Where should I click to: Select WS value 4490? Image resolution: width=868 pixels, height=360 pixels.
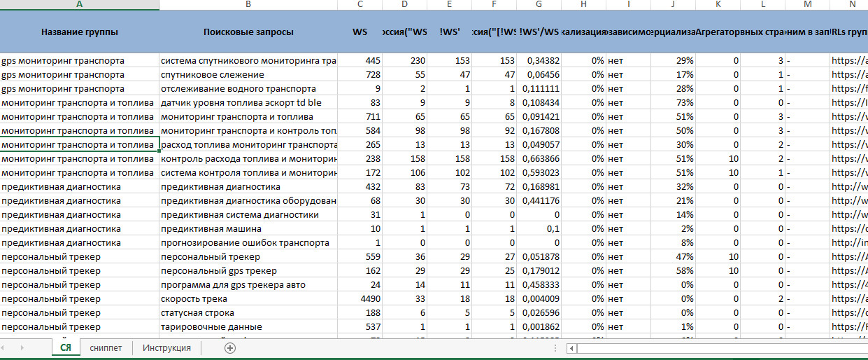[360, 299]
